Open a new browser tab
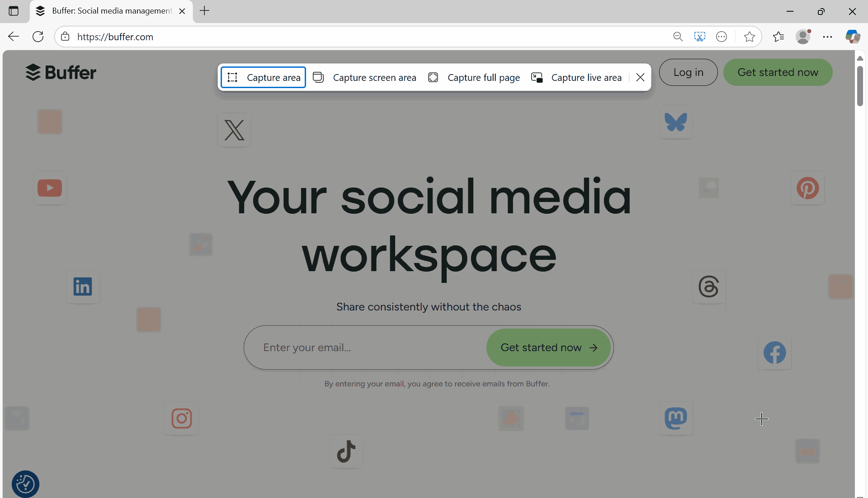 (204, 11)
